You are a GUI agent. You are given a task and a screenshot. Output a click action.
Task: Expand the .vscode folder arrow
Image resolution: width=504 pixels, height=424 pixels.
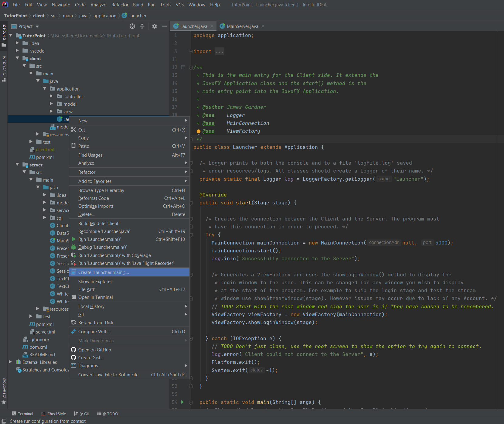point(17,50)
